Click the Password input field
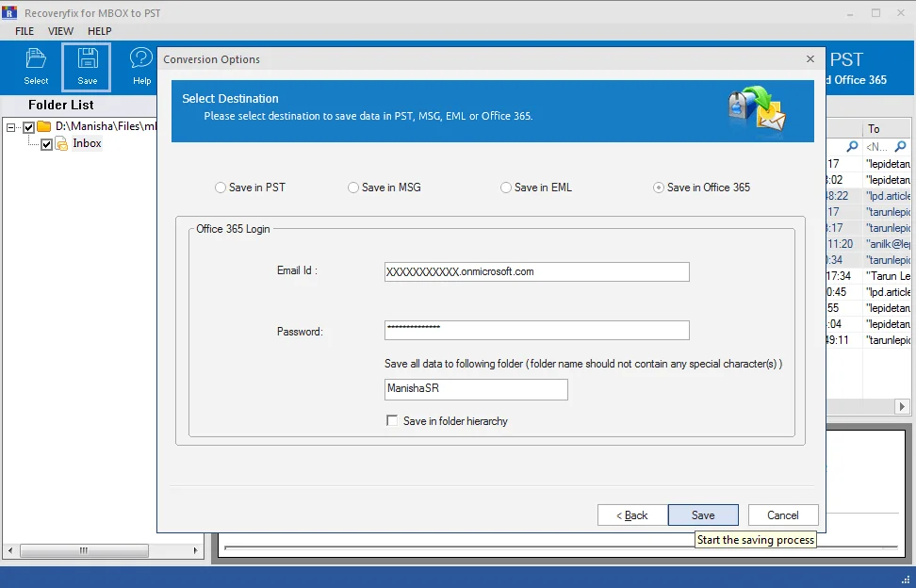Viewport: 916px width, 588px height. [x=537, y=330]
